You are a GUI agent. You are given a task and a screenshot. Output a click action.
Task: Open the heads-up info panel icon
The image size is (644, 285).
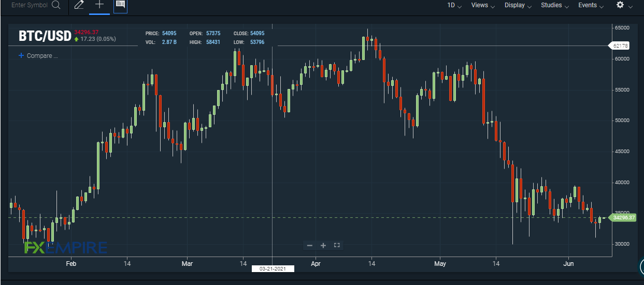[120, 5]
